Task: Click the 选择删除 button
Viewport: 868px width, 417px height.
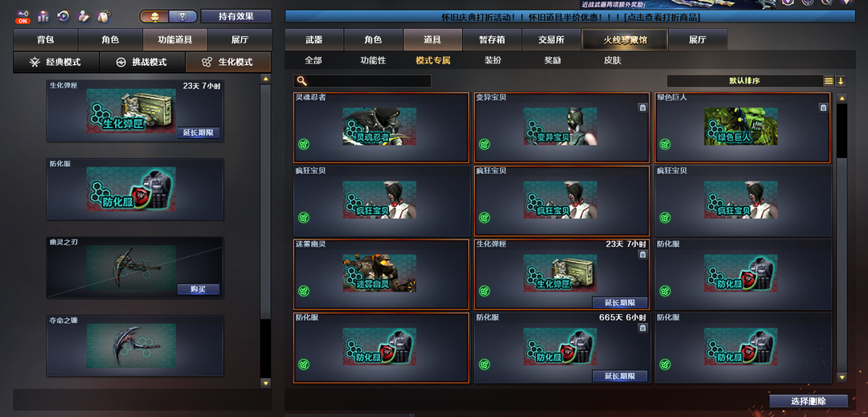Action: pos(809,401)
